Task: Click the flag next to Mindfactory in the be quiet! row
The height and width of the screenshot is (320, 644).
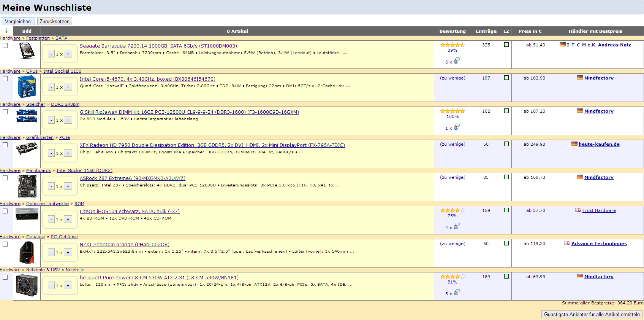Action: pyautogui.click(x=580, y=276)
